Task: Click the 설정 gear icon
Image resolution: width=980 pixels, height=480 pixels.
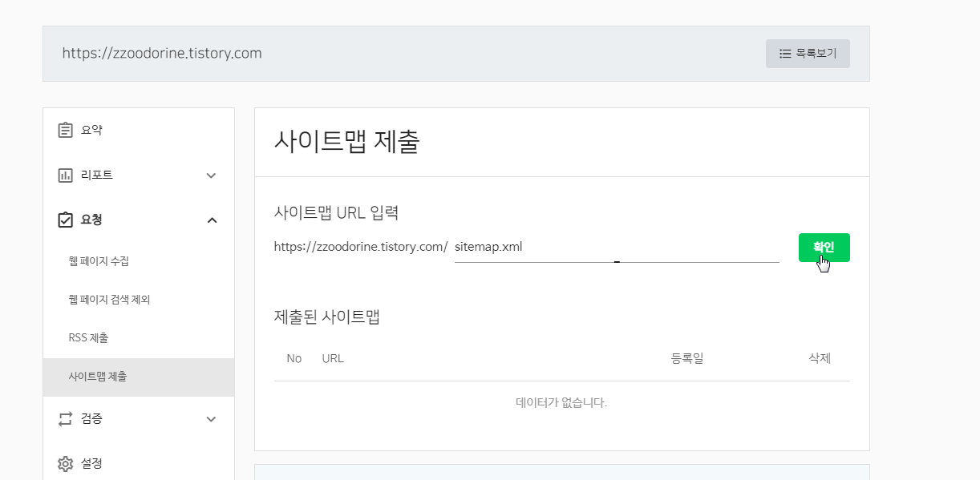Action: pos(66,463)
